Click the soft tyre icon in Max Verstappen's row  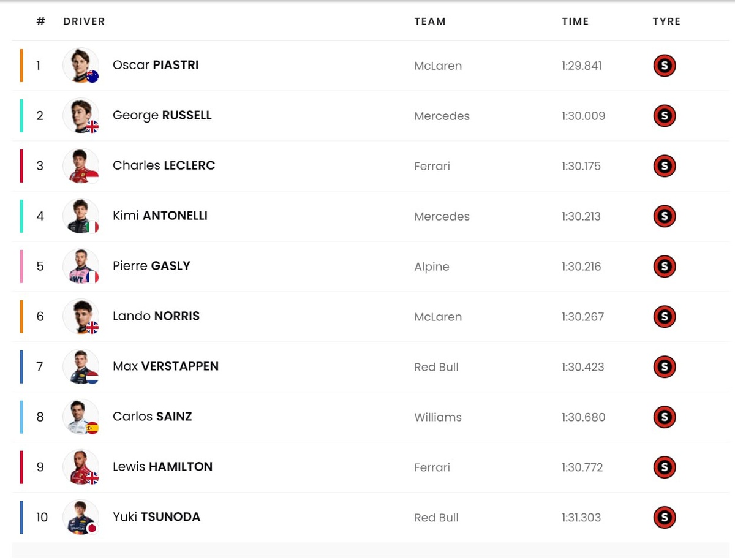tap(665, 367)
